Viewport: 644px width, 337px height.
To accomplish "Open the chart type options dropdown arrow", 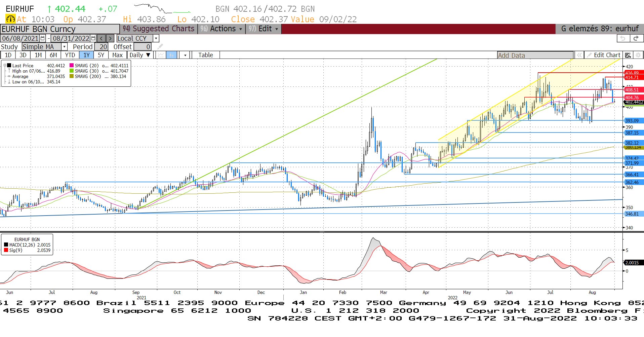I will (x=185, y=55).
